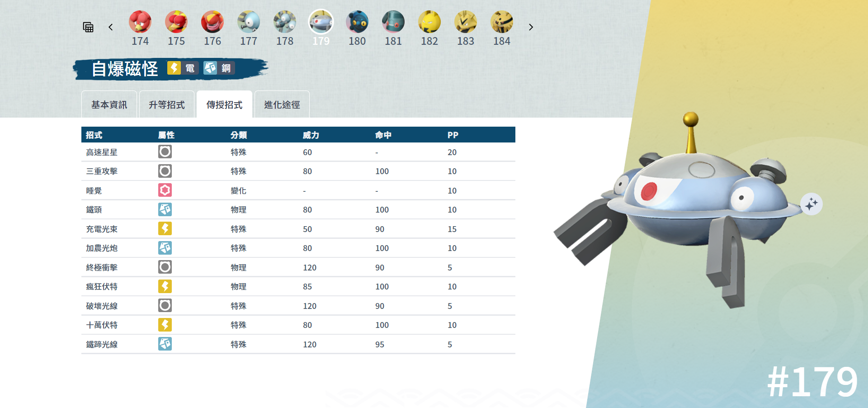Select move name 終極衝擊
The height and width of the screenshot is (408, 868).
[x=102, y=268]
